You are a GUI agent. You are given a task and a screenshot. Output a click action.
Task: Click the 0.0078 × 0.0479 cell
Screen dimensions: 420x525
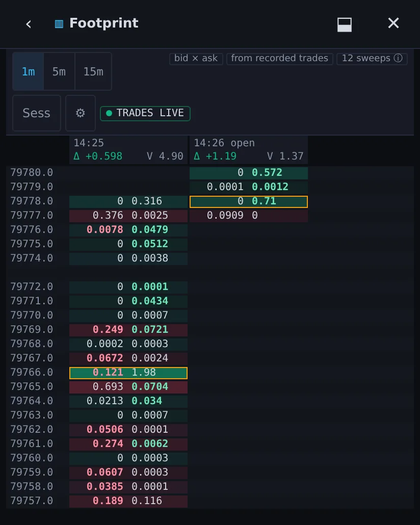click(x=128, y=230)
